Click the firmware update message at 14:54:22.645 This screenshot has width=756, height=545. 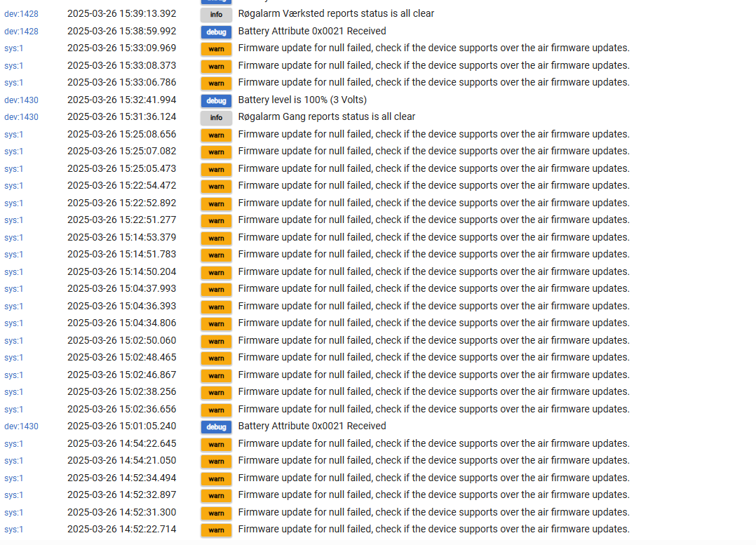click(x=433, y=443)
